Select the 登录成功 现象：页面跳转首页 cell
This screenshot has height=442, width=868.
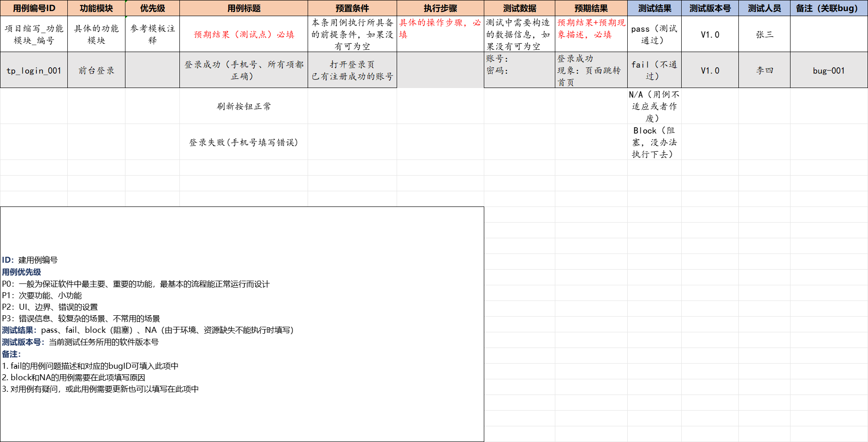tap(591, 70)
